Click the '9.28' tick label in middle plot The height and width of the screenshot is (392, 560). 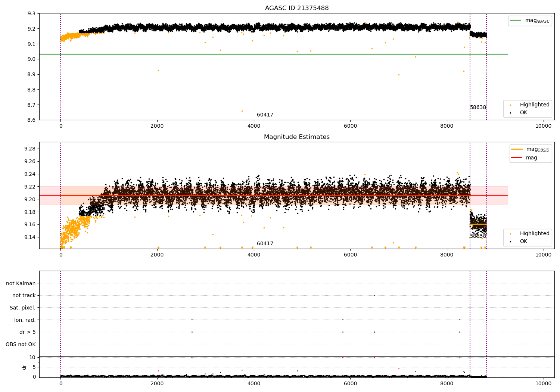[x=30, y=149]
